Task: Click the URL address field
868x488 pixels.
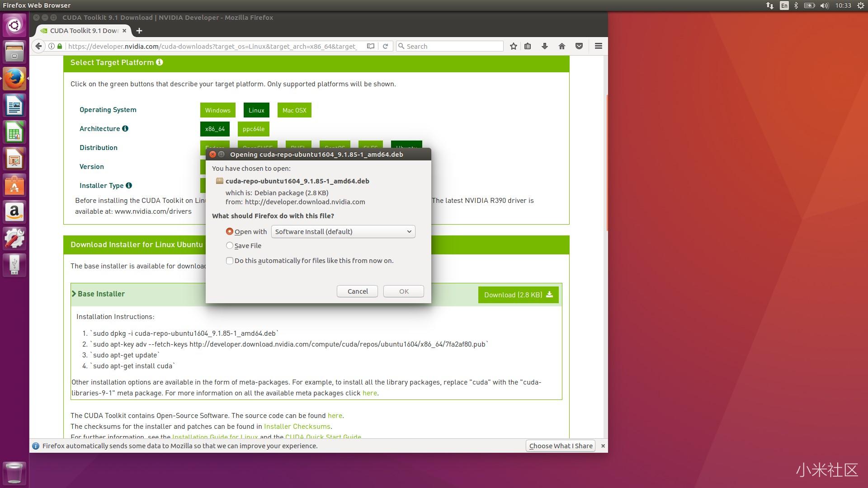Action: click(x=212, y=46)
